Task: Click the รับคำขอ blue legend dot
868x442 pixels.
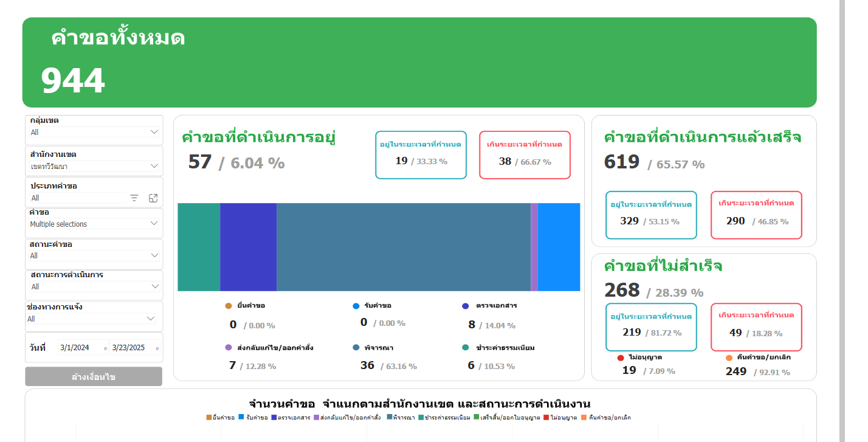Action: pos(356,306)
